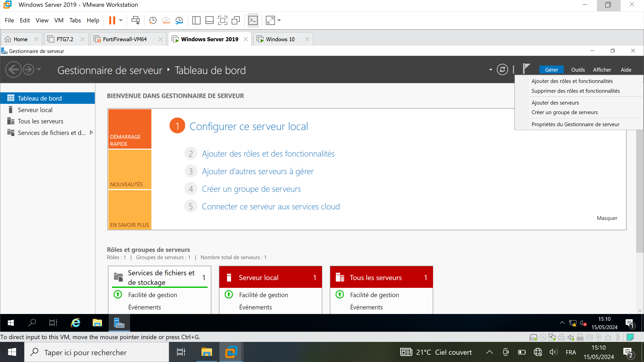Open Tous les serveurs red tile header
Image resolution: width=644 pixels, height=362 pixels.
tap(381, 277)
